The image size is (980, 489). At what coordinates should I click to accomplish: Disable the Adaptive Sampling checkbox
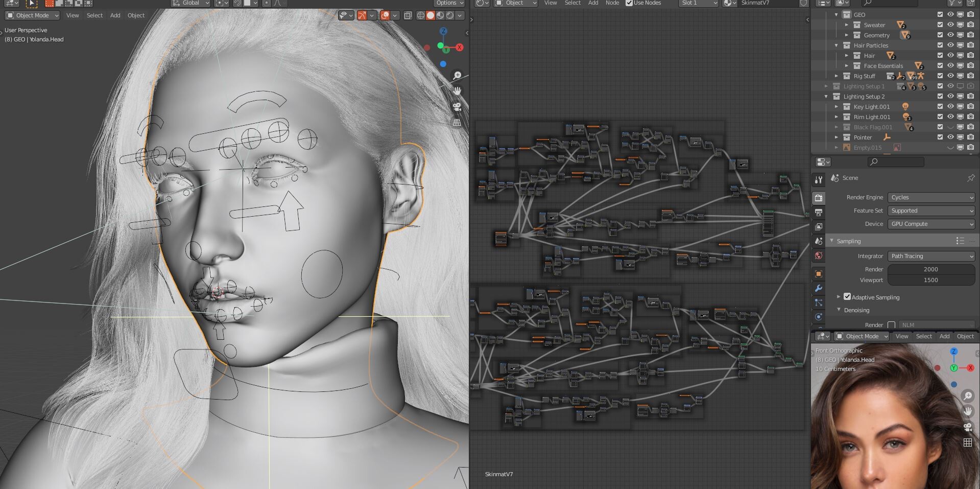(x=847, y=297)
